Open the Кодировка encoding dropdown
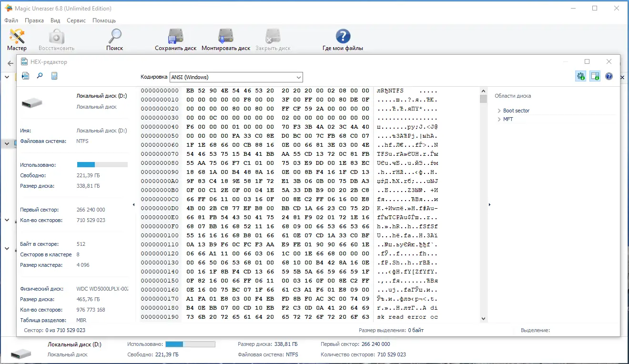 [236, 77]
